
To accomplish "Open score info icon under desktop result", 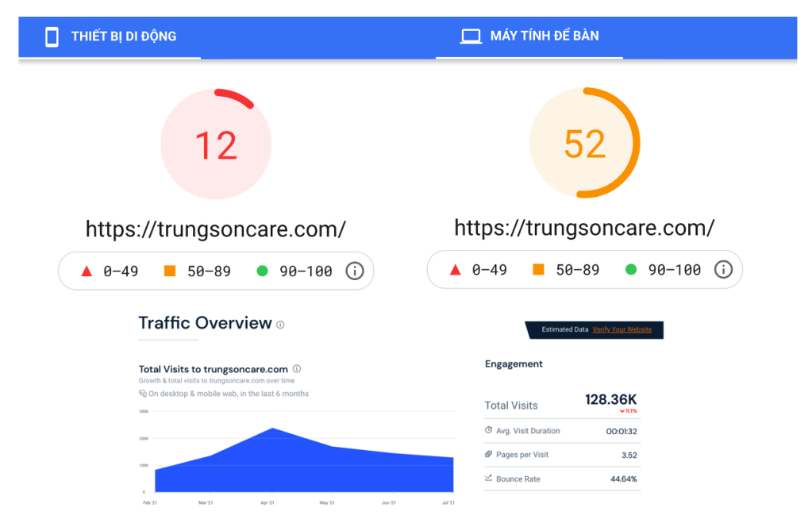I will point(722,270).
